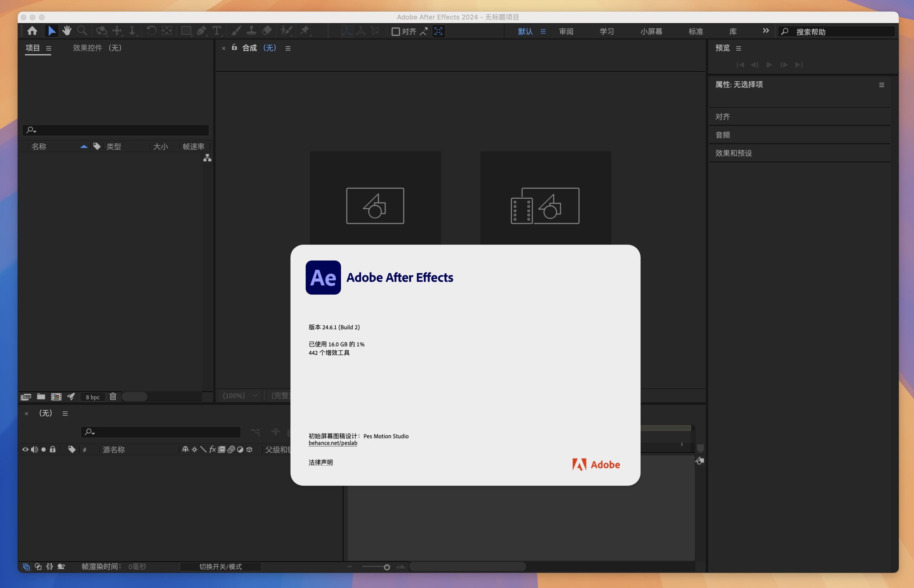This screenshot has width=914, height=588.
Task: Toggle the Transfer Controls pane icon
Action: point(38,567)
